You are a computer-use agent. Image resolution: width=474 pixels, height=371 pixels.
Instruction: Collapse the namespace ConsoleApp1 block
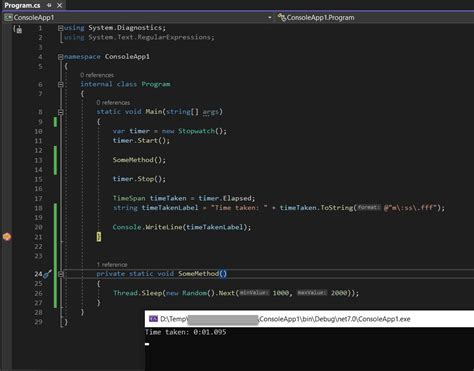tap(61, 57)
